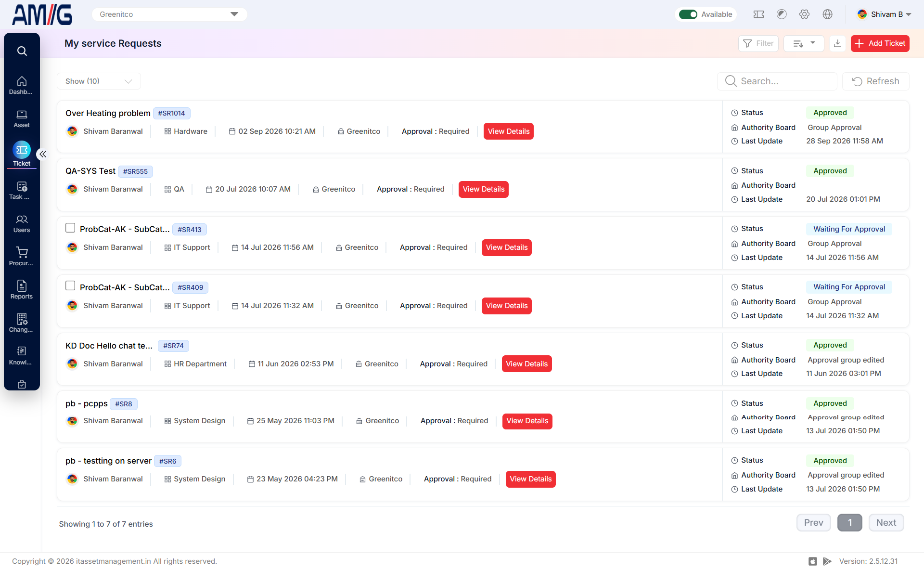
Task: Toggle the Available status switch
Action: coord(688,14)
